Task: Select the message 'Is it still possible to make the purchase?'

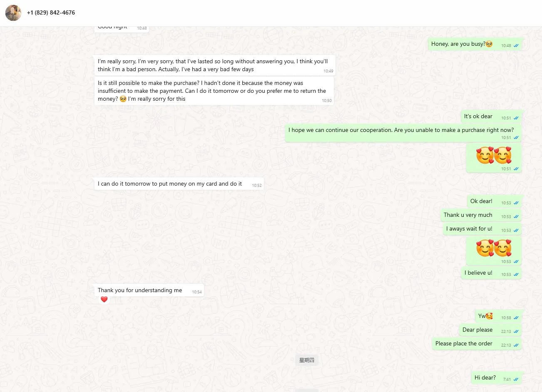Action: pos(214,91)
